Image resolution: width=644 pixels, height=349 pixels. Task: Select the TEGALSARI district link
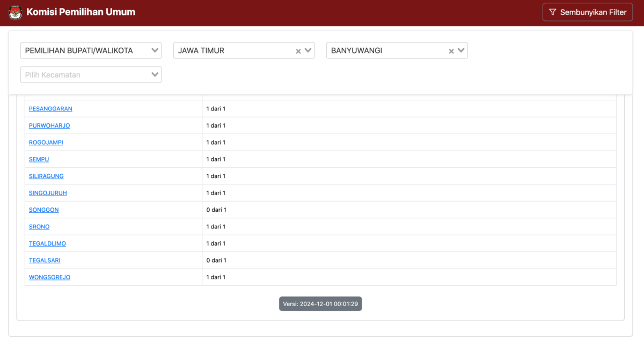pyautogui.click(x=45, y=261)
